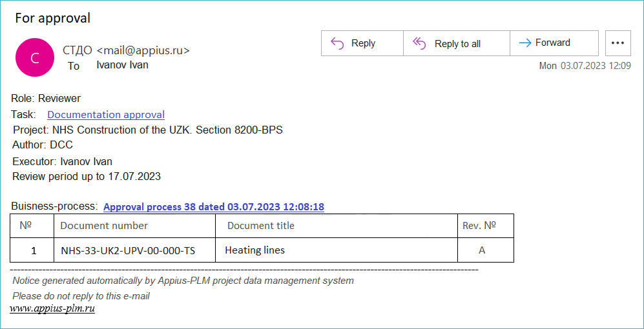Visit the www.appius-plm.ru website link
Image resolution: width=644 pixels, height=329 pixels.
click(x=52, y=308)
